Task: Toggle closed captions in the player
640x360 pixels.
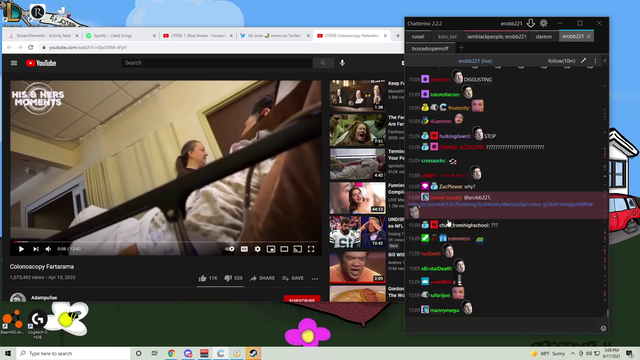Action: coord(244,249)
